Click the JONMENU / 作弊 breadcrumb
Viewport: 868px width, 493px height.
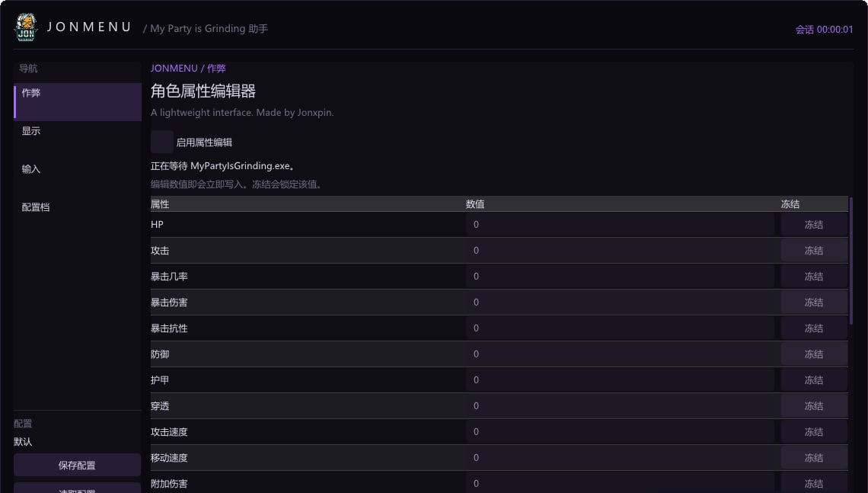tap(188, 68)
